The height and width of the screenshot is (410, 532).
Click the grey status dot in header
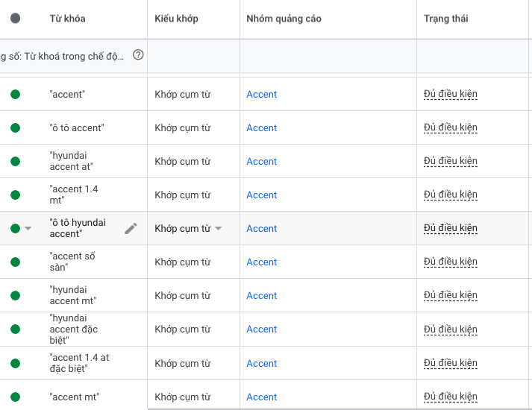[16, 19]
